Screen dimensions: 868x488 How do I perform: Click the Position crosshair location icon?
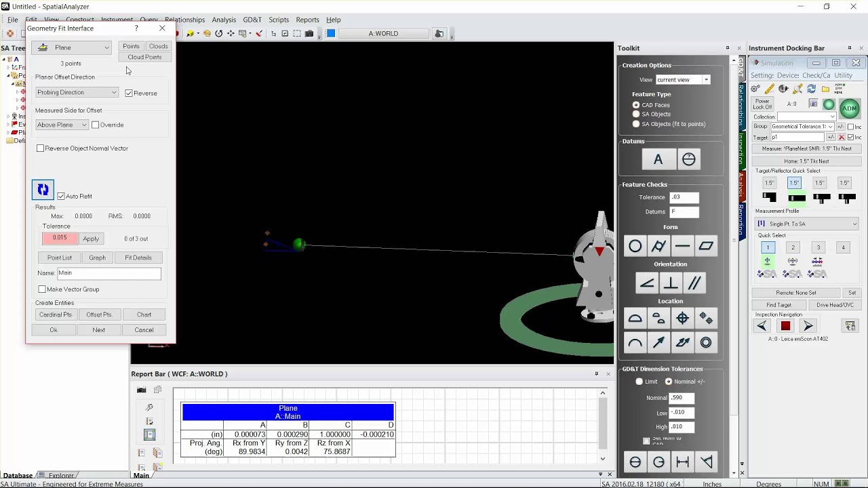[x=683, y=319]
